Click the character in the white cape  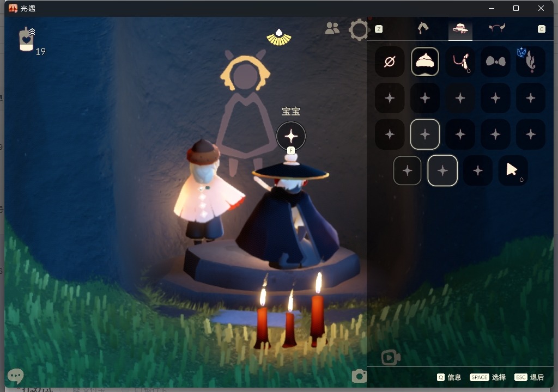pyautogui.click(x=208, y=192)
